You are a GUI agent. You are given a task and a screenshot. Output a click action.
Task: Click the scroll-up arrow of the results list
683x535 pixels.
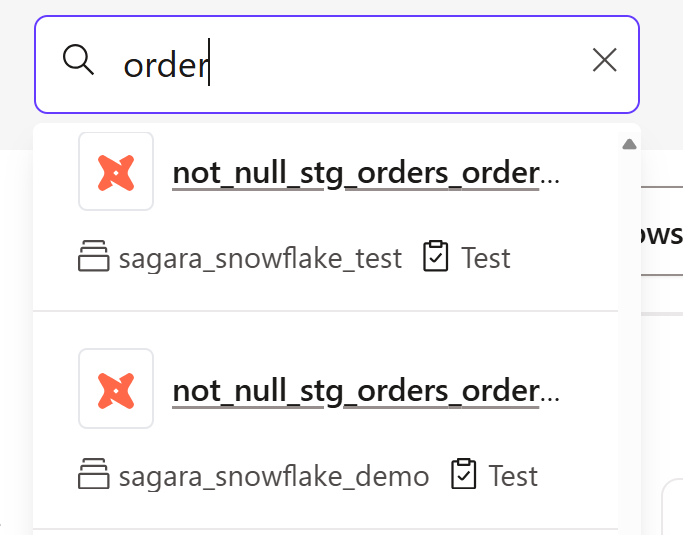pos(629,144)
